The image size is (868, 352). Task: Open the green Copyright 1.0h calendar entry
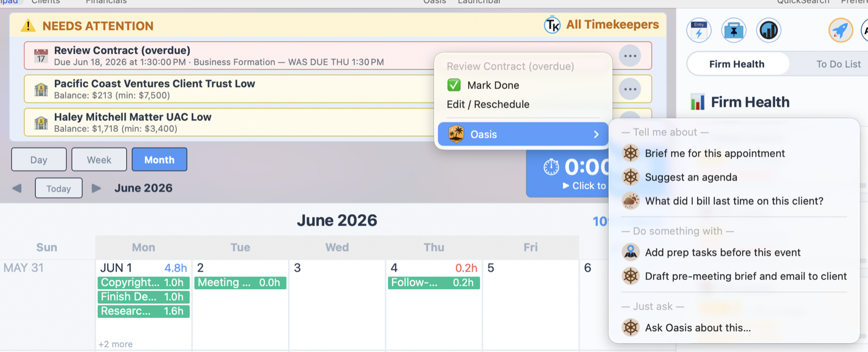coord(143,283)
